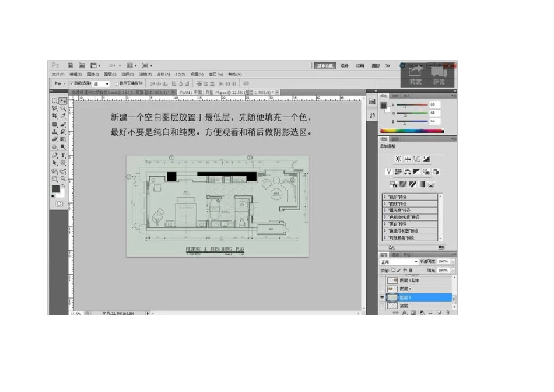Viewport: 554px width, 392px height.
Task: Toggle lock all padlock icon
Action: (x=411, y=271)
